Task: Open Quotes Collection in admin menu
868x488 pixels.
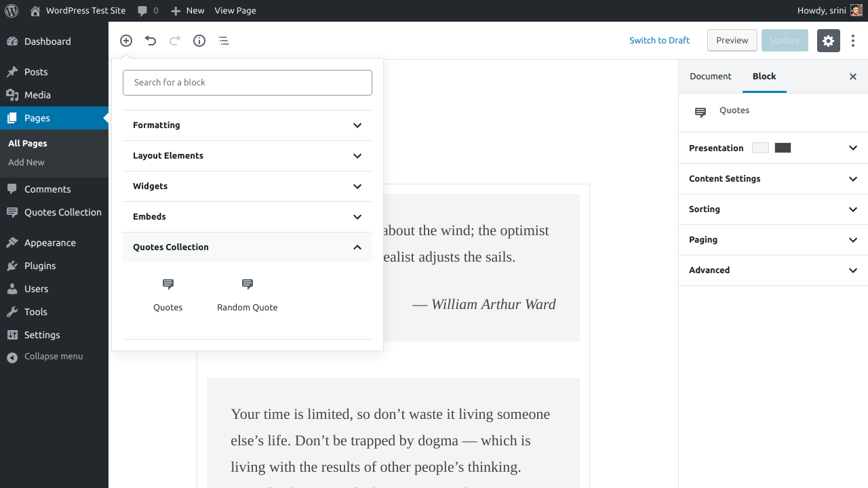Action: coord(62,212)
